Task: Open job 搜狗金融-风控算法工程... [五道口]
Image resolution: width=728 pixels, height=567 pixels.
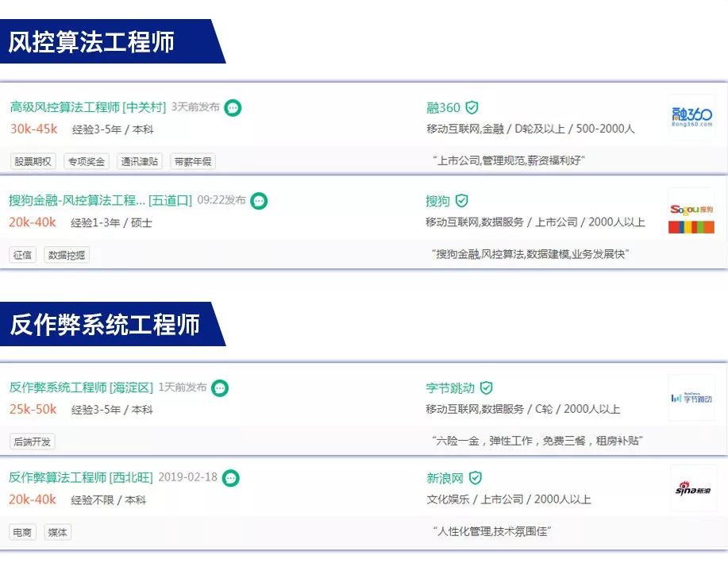Action: point(100,200)
